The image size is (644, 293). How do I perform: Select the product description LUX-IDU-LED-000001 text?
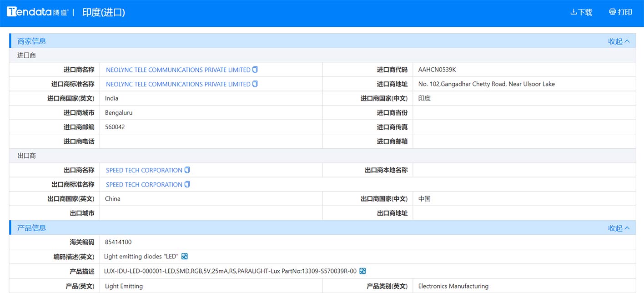[x=231, y=271]
